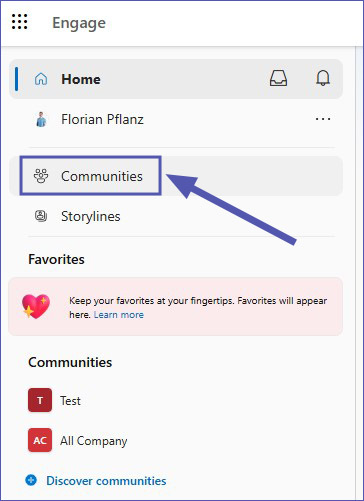The width and height of the screenshot is (364, 501).
Task: Select Communities in the navigation
Action: point(176,176)
